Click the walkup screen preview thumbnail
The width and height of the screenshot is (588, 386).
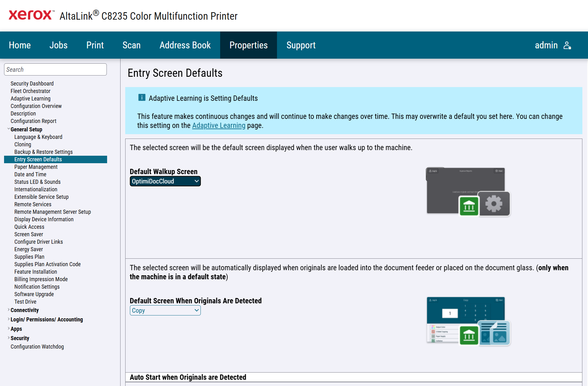465,190
